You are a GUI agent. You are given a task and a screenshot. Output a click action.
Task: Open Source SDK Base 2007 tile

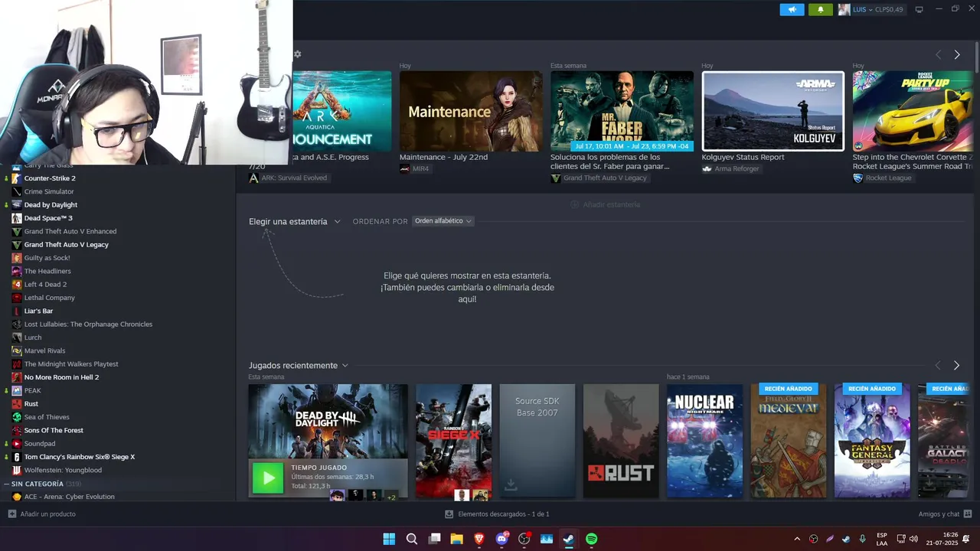537,442
